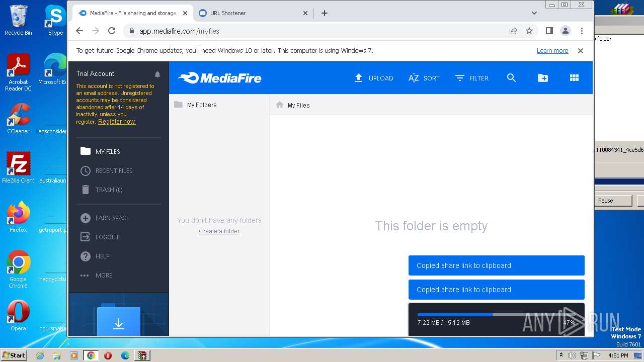Viewport: 644px width, 362px height.
Task: Bookmark this page with star icon
Action: tap(529, 31)
